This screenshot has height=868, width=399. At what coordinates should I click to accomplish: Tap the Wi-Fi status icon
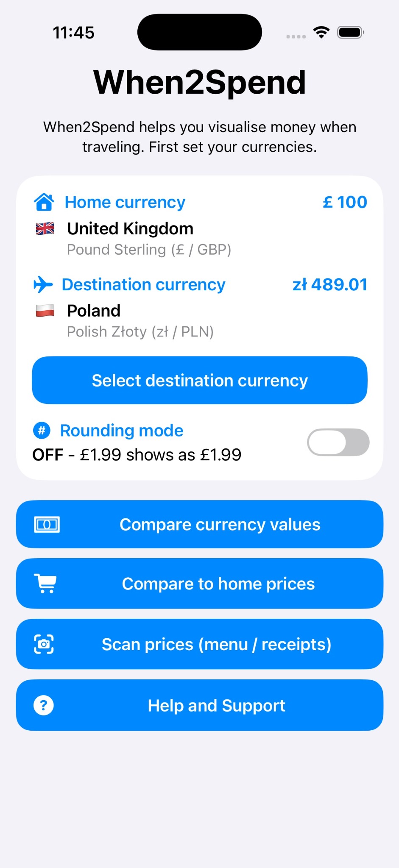pyautogui.click(x=321, y=32)
